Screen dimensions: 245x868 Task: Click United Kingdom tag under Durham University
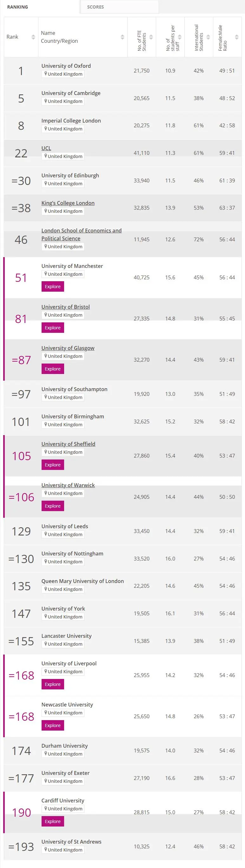click(63, 754)
